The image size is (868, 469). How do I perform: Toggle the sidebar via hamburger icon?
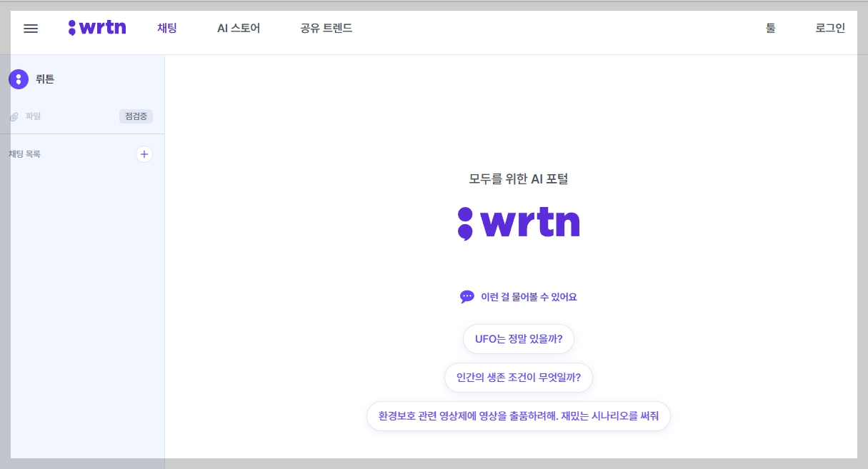pos(30,29)
